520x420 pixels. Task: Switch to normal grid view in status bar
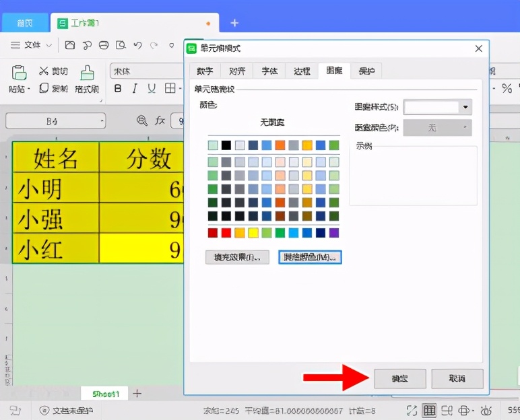[x=429, y=411]
